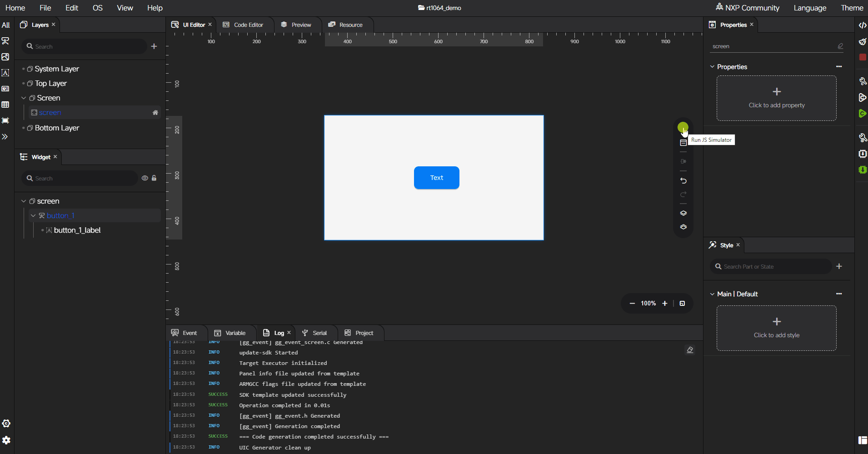Add a new layer with the plus button
This screenshot has height=454, width=868.
[x=154, y=46]
